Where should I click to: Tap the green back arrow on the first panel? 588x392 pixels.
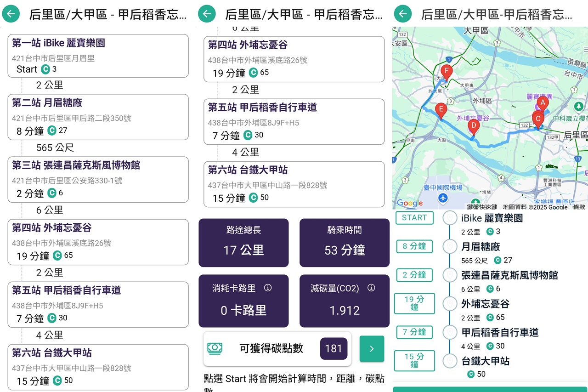pyautogui.click(x=10, y=14)
